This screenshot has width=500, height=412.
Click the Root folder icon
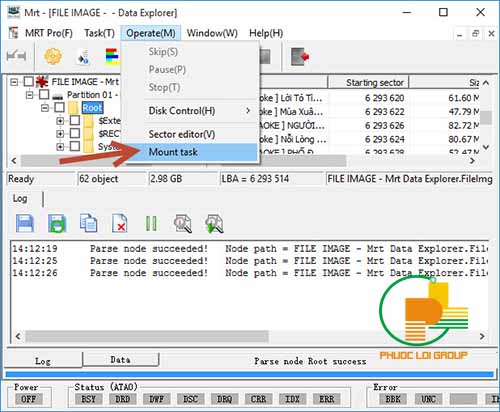73,108
